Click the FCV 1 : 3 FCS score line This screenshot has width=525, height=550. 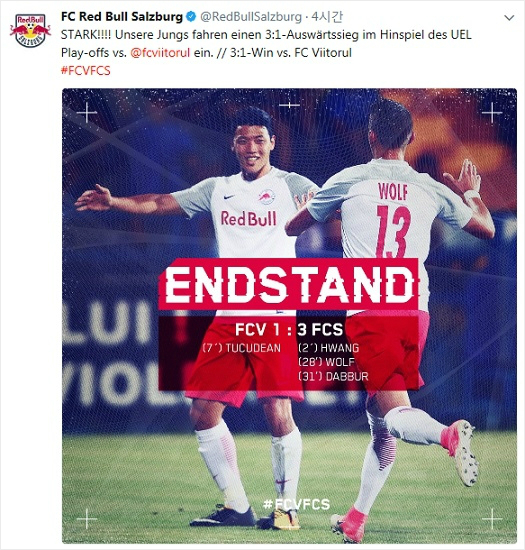(x=289, y=329)
